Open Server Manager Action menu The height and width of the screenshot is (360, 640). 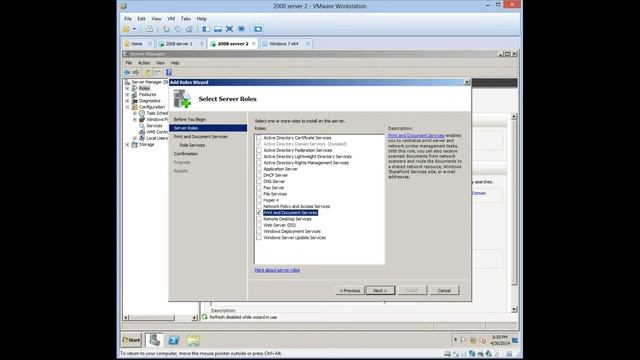click(144, 63)
